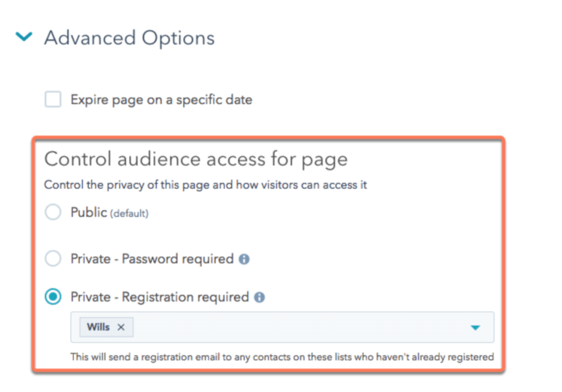Click the Advanced Options heading
The image size is (562, 392).
129,38
